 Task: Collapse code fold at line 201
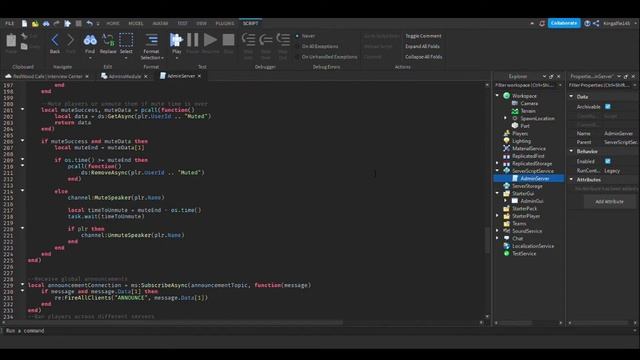(22, 109)
